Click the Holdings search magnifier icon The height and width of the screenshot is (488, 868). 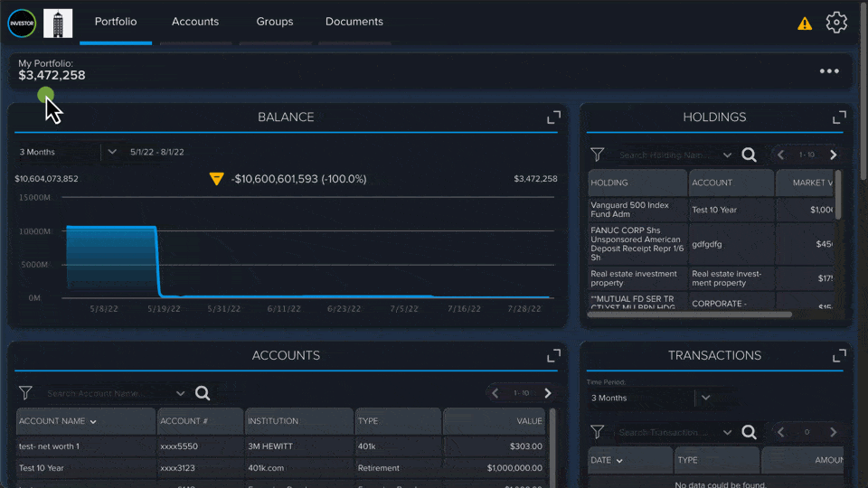749,155
